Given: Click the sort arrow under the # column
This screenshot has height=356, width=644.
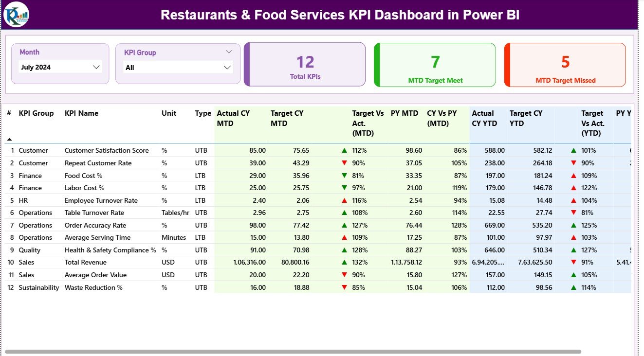Looking at the screenshot, I should pyautogui.click(x=9, y=140).
